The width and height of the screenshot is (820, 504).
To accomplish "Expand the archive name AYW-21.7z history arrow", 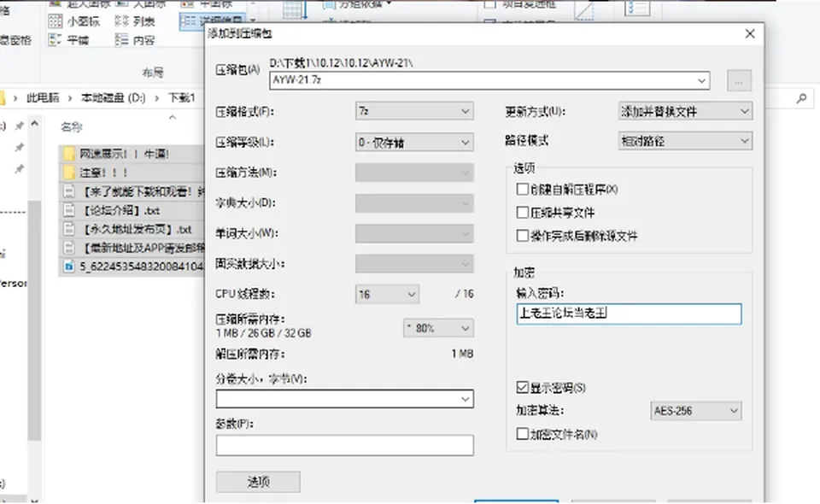I will (702, 80).
